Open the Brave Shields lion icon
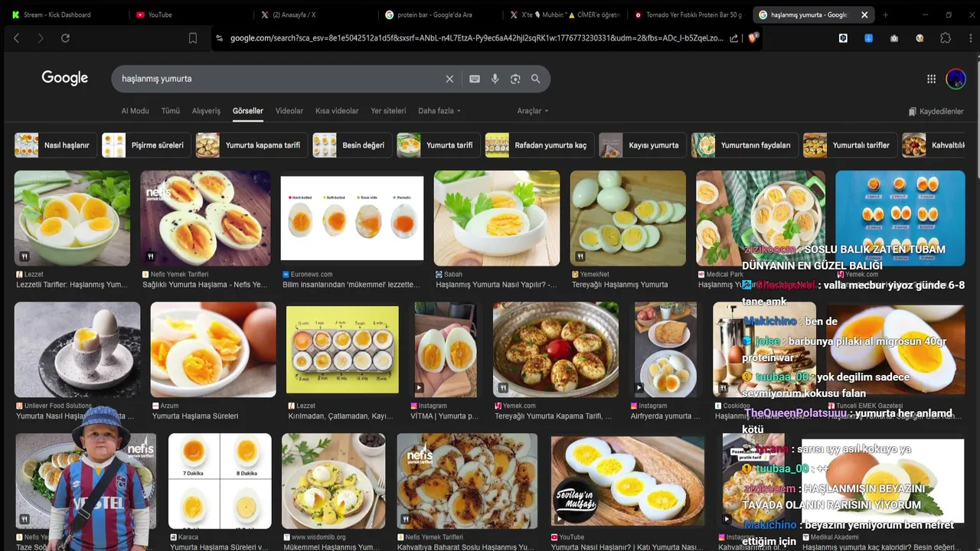980x551 pixels. [753, 38]
